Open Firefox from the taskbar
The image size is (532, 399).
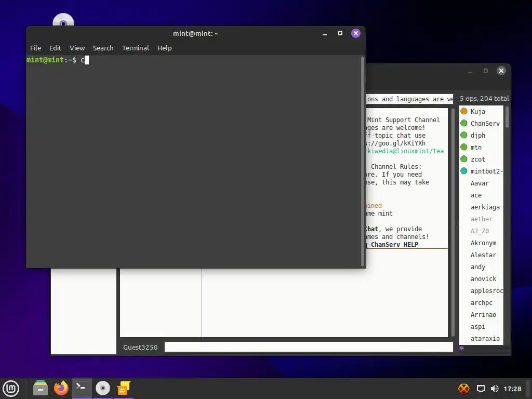61,388
